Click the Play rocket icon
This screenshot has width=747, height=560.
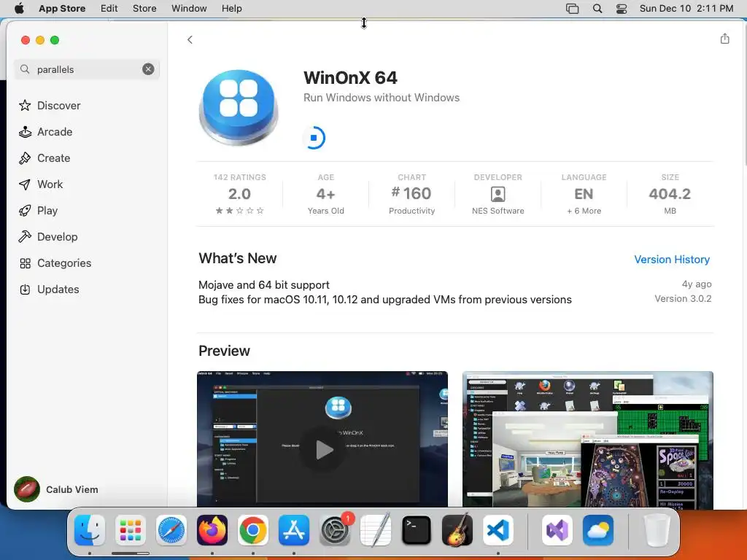pyautogui.click(x=25, y=211)
